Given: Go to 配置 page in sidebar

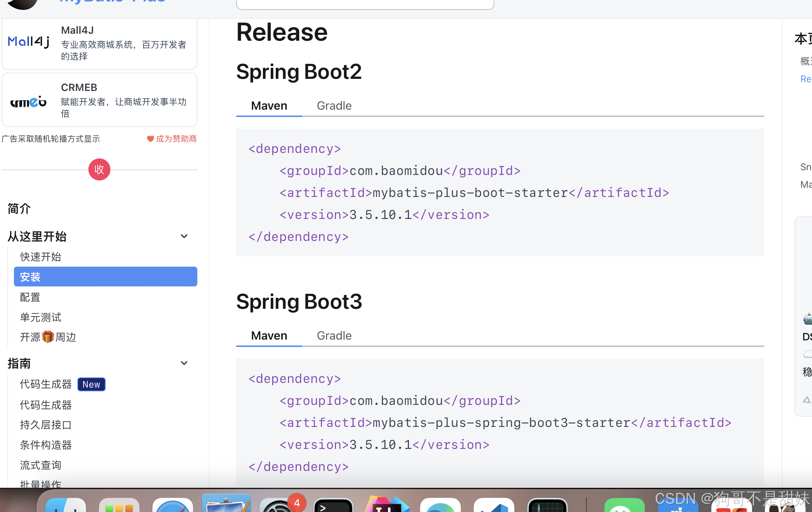Looking at the screenshot, I should tap(30, 297).
